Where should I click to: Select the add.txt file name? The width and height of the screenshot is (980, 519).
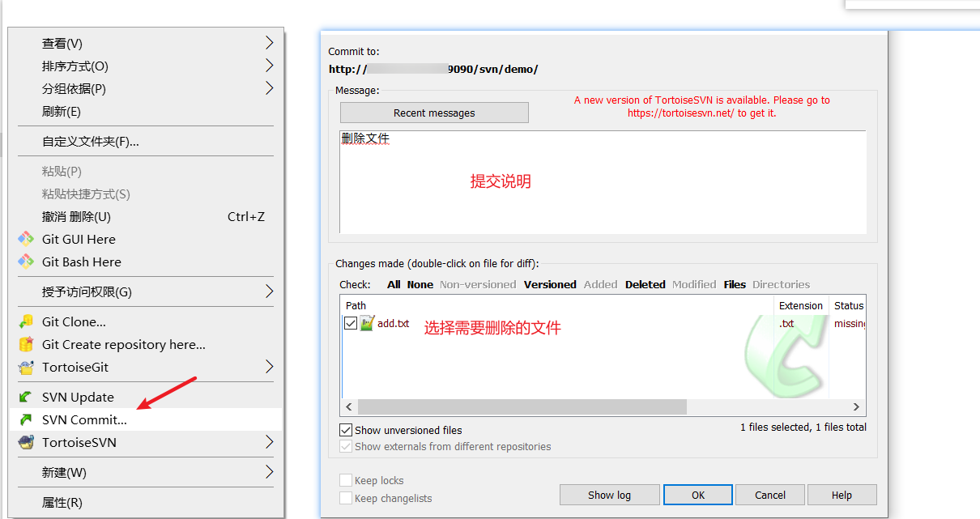[394, 323]
